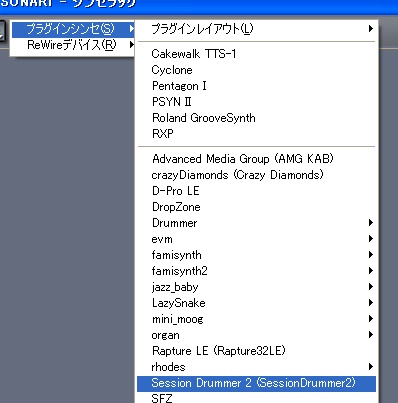The height and width of the screenshot is (403, 398).
Task: Insert D-Pro LE synth
Action: coord(256,191)
